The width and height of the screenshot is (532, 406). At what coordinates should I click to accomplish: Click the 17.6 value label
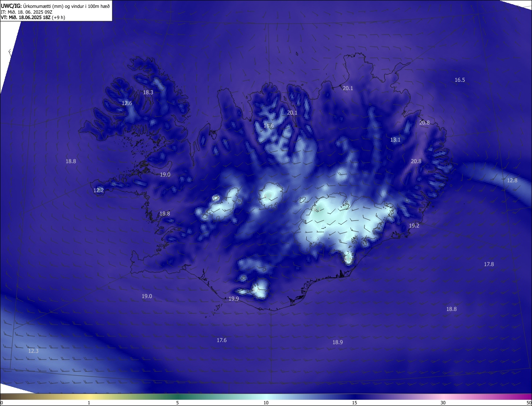[x=222, y=340]
